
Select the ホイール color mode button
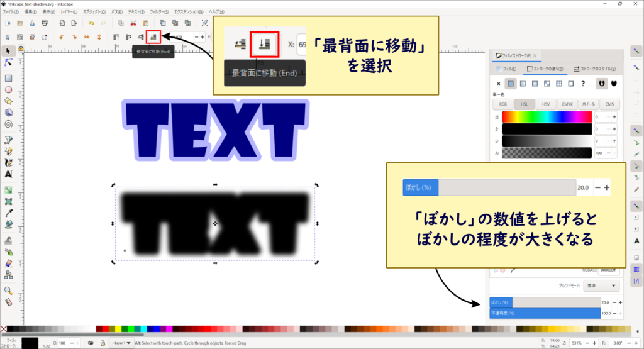[588, 104]
